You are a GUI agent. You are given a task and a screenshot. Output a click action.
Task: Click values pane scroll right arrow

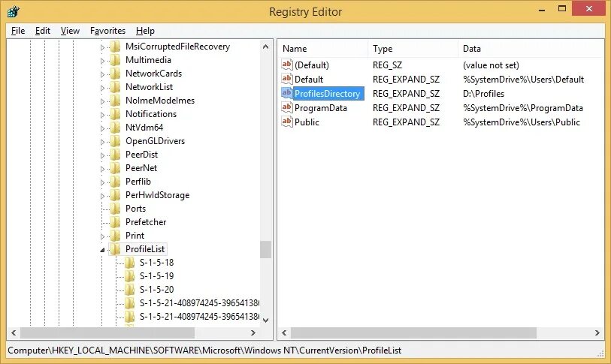597,333
